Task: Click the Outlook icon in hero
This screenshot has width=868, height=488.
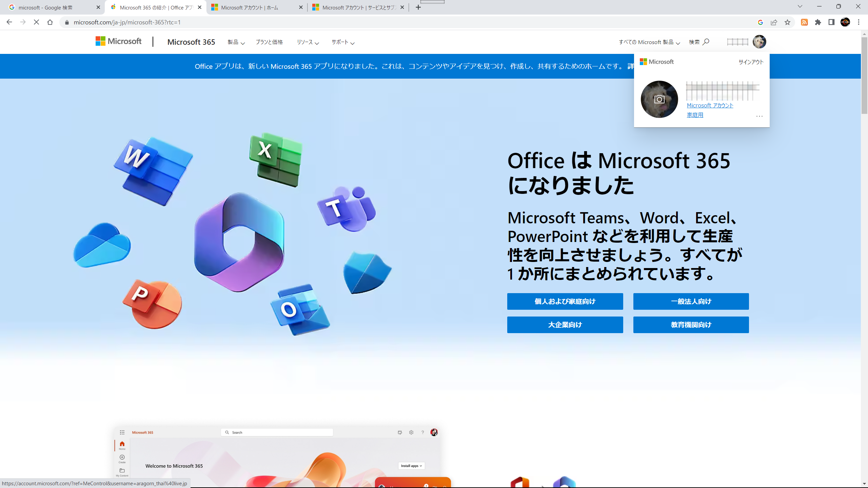Action: tap(300, 310)
